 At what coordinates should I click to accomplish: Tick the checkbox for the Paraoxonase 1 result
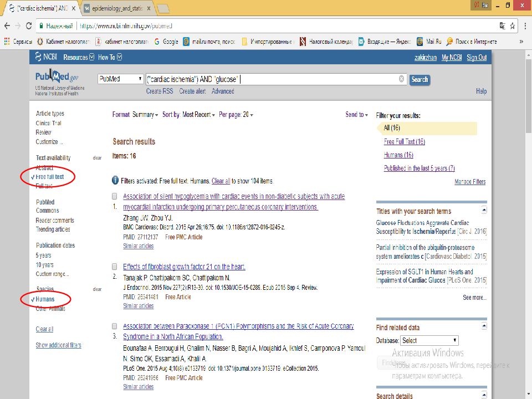[x=115, y=326]
